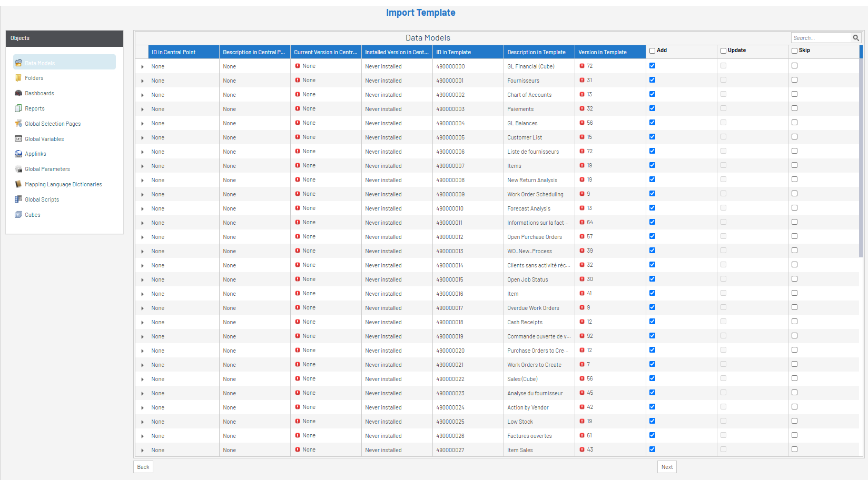Click the Back button
This screenshot has height=480, width=868.
[x=143, y=467]
